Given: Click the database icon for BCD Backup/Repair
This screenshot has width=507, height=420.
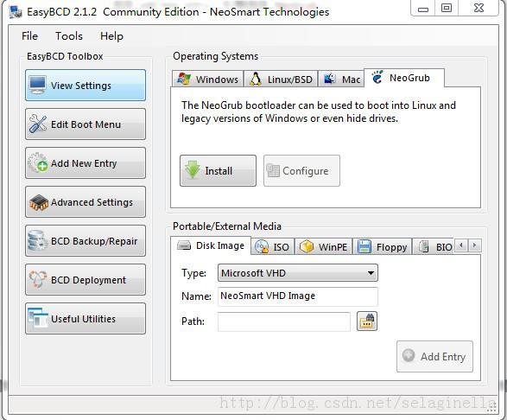Looking at the screenshot, I should pyautogui.click(x=37, y=240).
